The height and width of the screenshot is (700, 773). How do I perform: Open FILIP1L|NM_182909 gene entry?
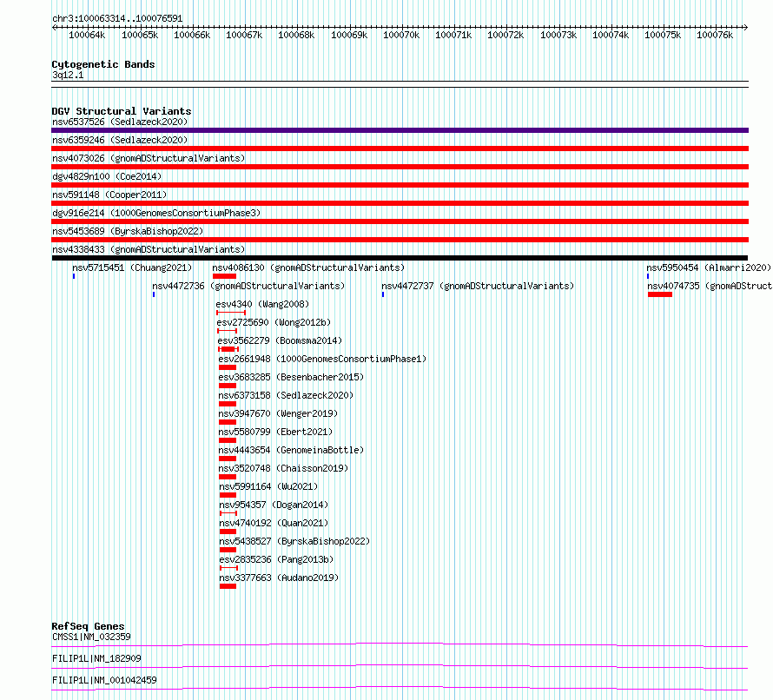(96, 658)
